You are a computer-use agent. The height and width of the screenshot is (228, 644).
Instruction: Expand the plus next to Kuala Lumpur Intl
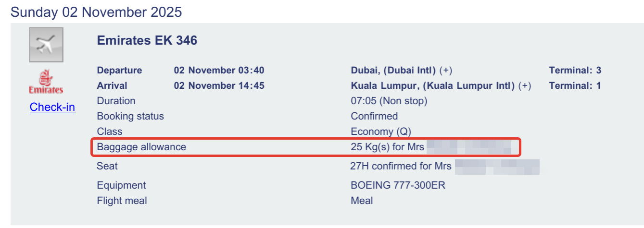pyautogui.click(x=526, y=86)
